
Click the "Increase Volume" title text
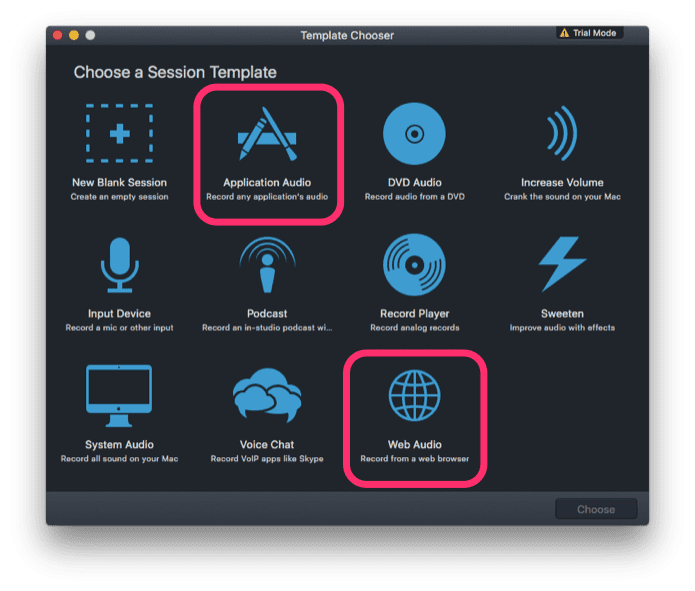(x=562, y=183)
